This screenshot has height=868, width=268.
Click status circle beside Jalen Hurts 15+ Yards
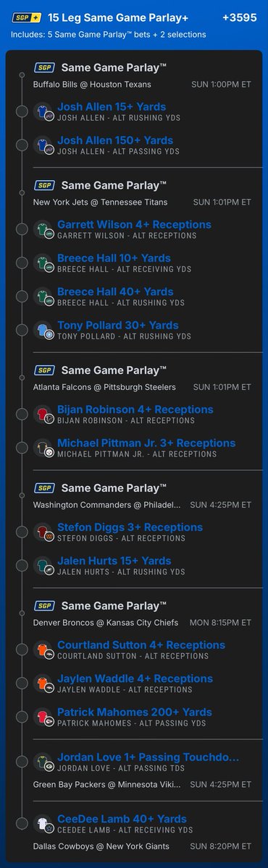click(23, 566)
